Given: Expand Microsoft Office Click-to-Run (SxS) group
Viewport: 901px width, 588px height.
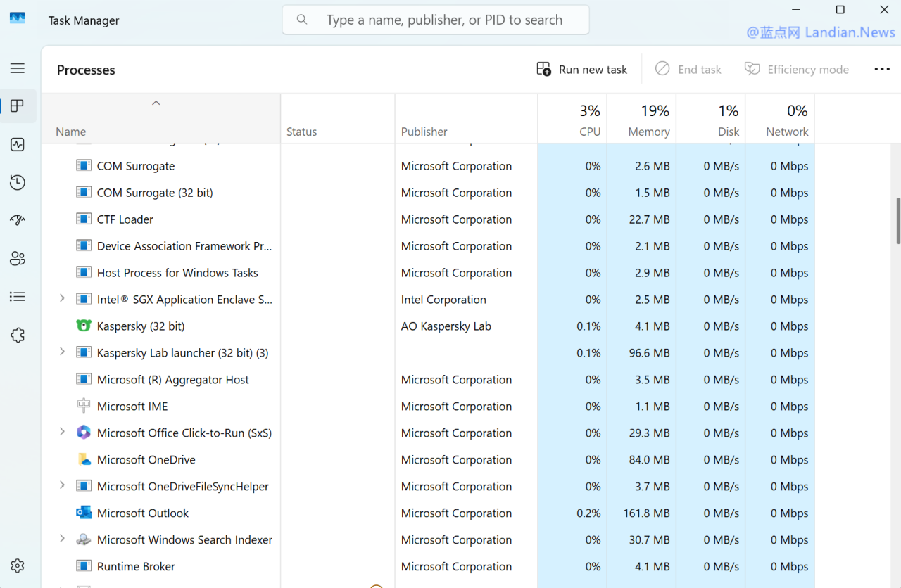Looking at the screenshot, I should click(x=62, y=432).
